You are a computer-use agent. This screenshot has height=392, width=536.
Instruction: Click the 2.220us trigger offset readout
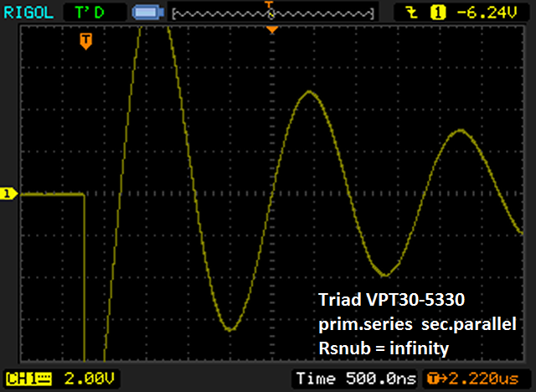[x=472, y=379]
